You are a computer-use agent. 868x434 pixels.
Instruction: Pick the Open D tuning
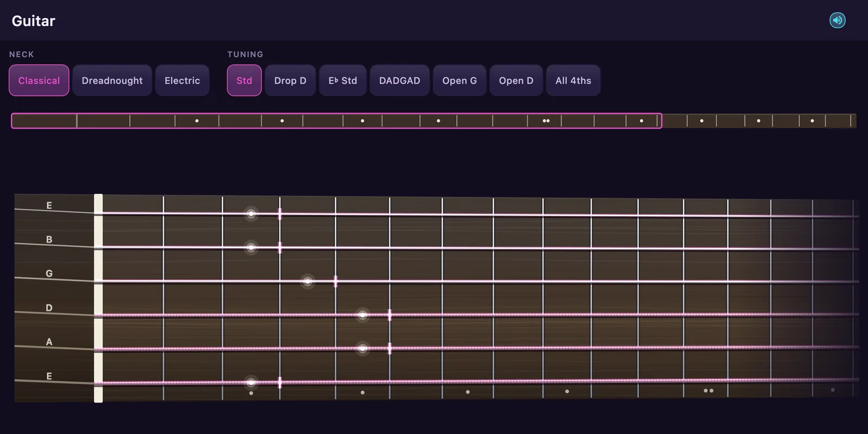tap(516, 80)
